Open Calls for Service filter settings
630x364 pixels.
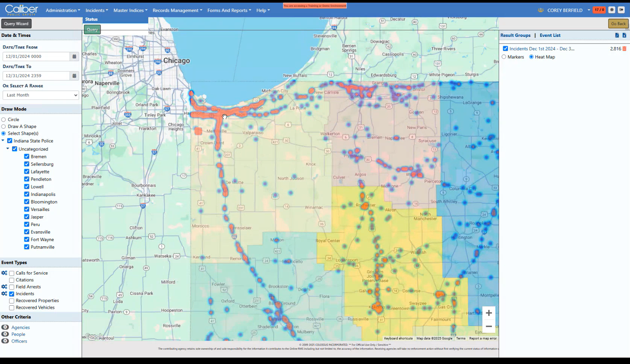click(4, 273)
